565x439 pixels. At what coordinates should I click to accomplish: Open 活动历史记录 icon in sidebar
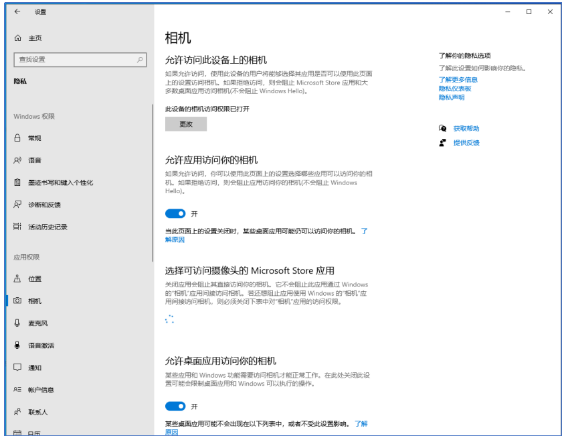[17, 226]
